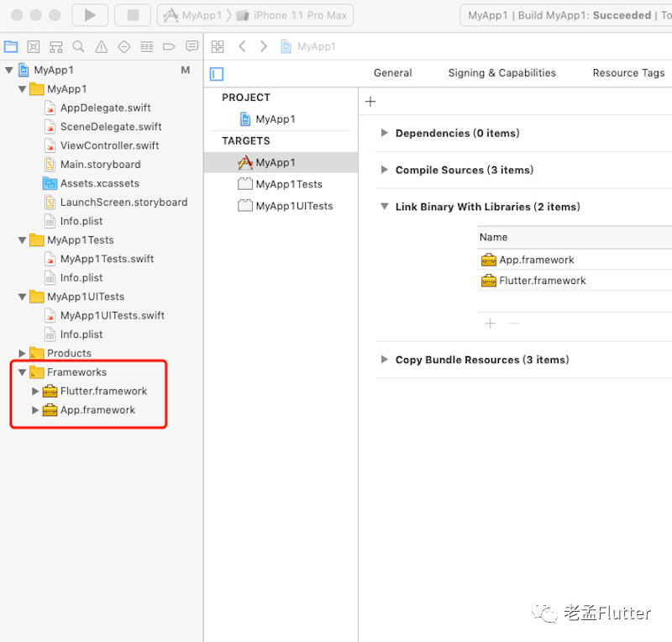Switch to the Signing & Capabilities tab

[x=501, y=73]
